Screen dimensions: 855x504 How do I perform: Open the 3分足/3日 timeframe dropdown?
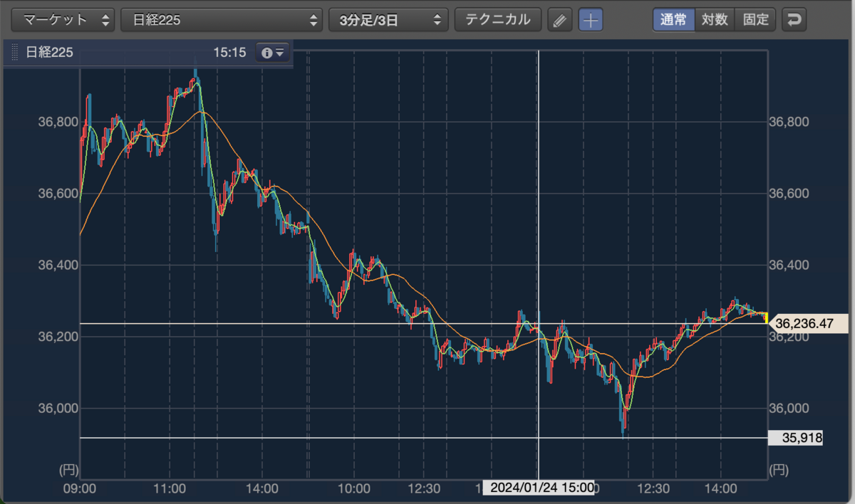pyautogui.click(x=388, y=19)
